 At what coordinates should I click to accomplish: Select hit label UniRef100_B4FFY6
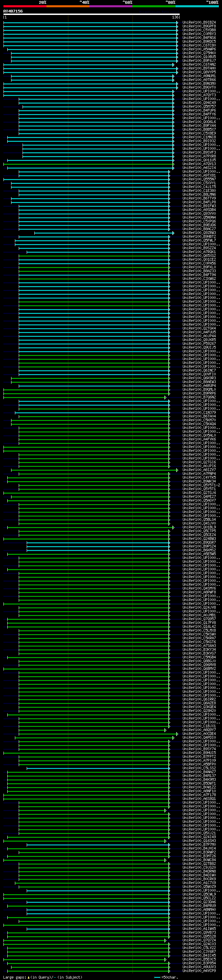click(199, 114)
